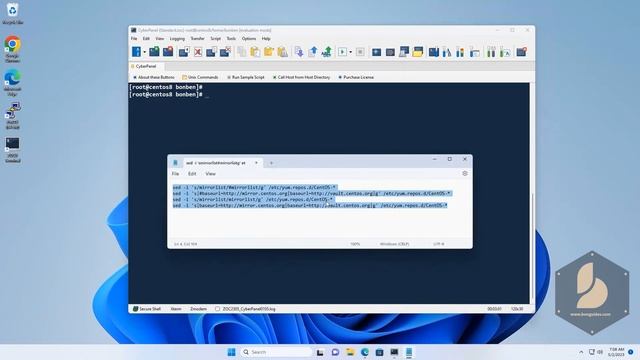Click the last sed command line in Notepad

[x=310, y=205]
